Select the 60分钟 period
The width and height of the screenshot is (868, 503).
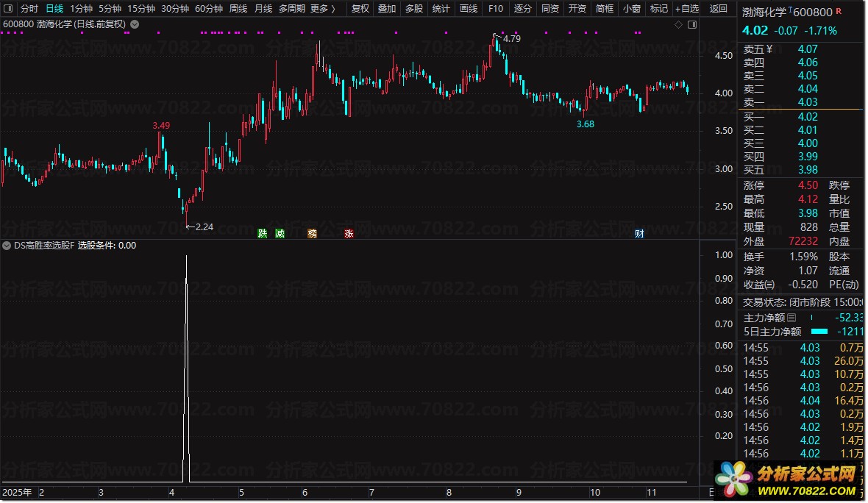pos(209,8)
